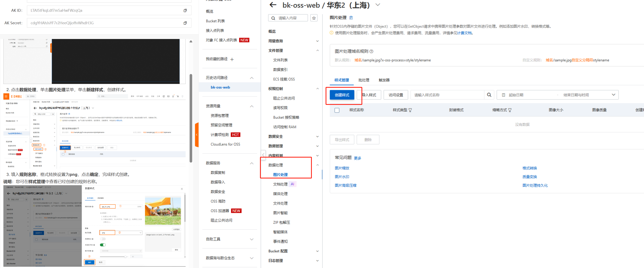Collapse the 历史访问路径 section
644x268 pixels.
click(251, 78)
